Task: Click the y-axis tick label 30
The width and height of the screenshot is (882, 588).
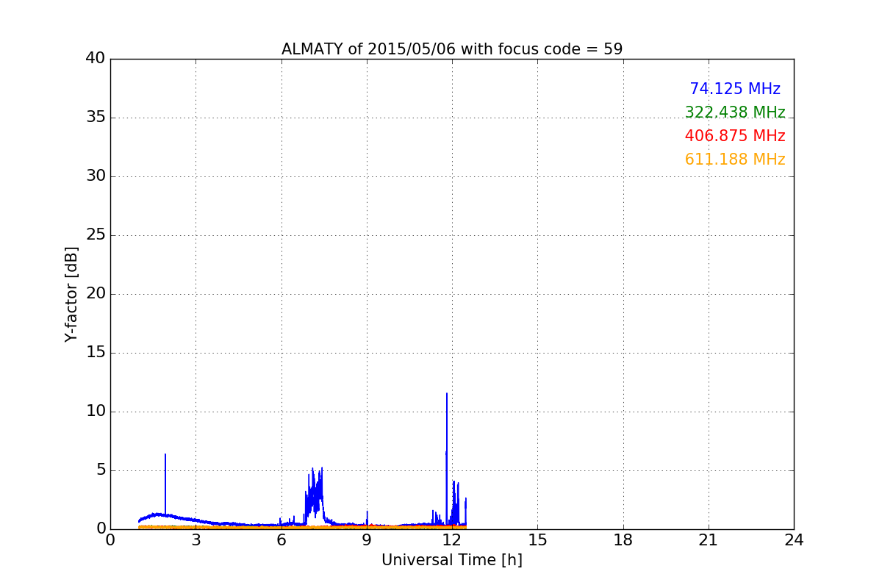Action: (96, 176)
